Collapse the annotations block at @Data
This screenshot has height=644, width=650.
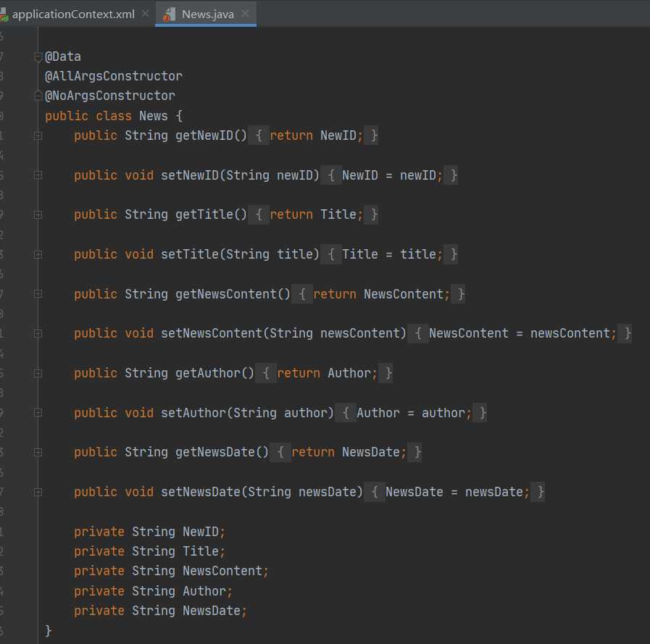tap(38, 57)
